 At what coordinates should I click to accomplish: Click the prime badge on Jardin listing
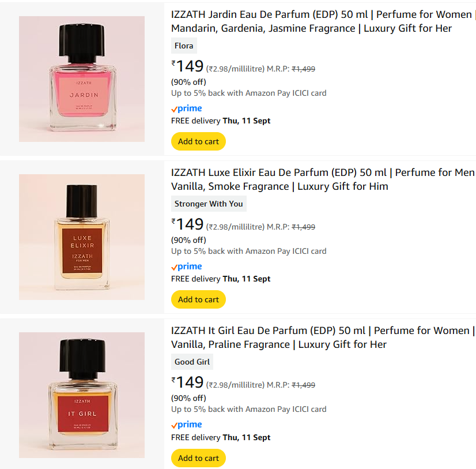tap(186, 108)
